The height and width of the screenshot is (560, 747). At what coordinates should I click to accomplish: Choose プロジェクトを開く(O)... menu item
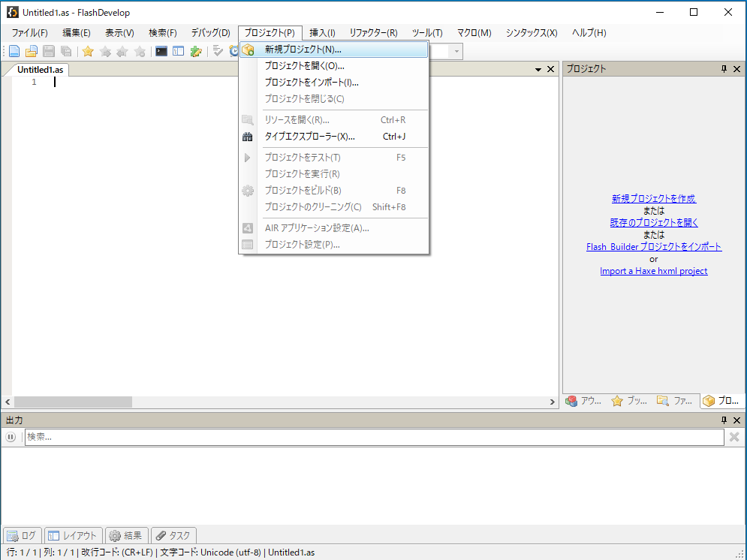[x=333, y=66]
